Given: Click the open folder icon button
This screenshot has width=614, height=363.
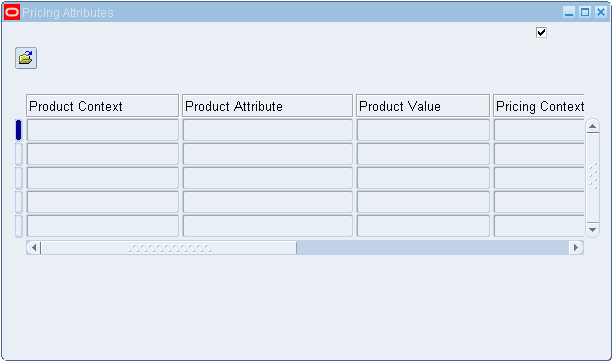Looking at the screenshot, I should tap(26, 58).
